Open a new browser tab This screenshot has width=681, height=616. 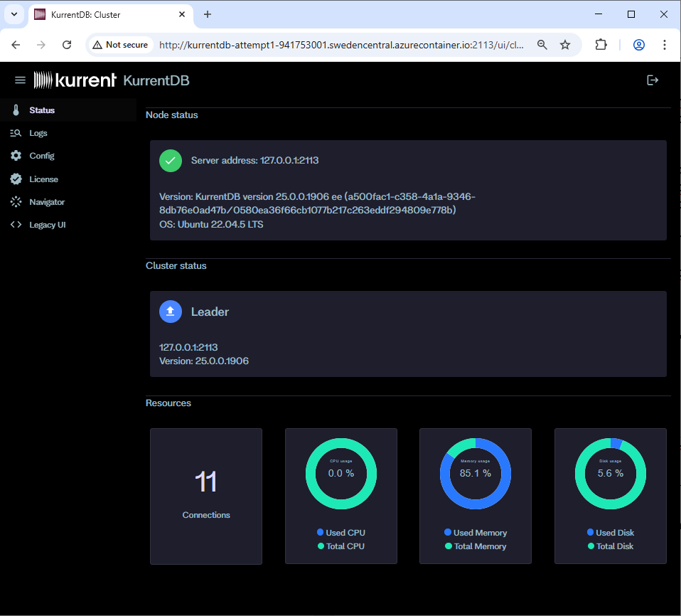click(208, 14)
